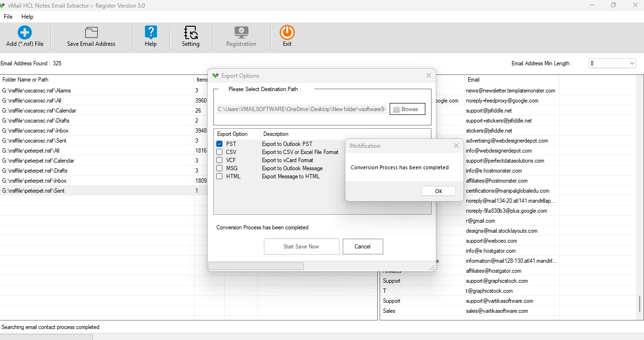The image size is (644, 340).
Task: Close the !Notification popup
Action: tap(456, 145)
